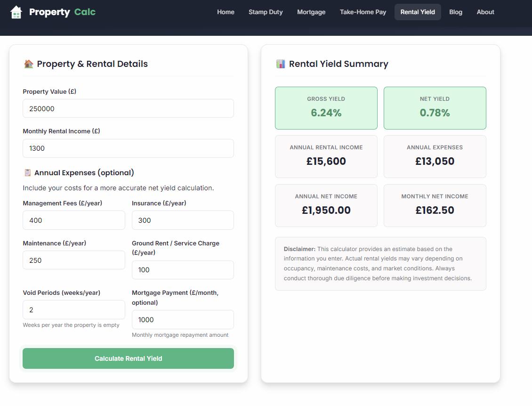Click the Property Calc house logo icon
Image resolution: width=532 pixels, height=406 pixels.
(x=16, y=11)
